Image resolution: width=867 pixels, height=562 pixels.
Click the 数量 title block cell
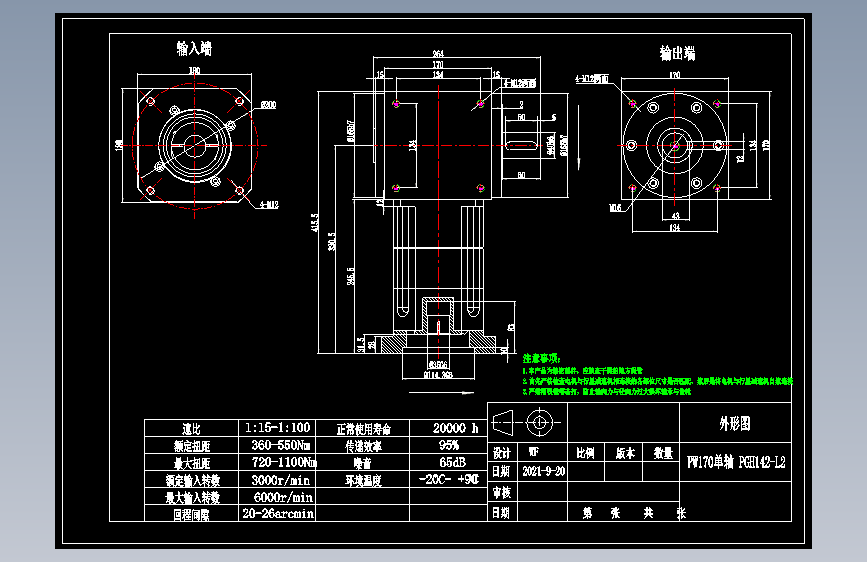pyautogui.click(x=663, y=453)
